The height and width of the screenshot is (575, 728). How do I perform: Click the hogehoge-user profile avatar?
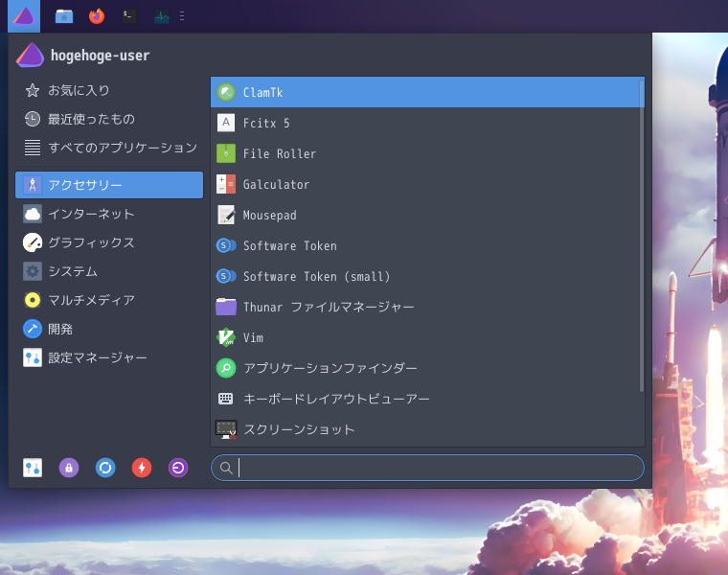pos(31,55)
